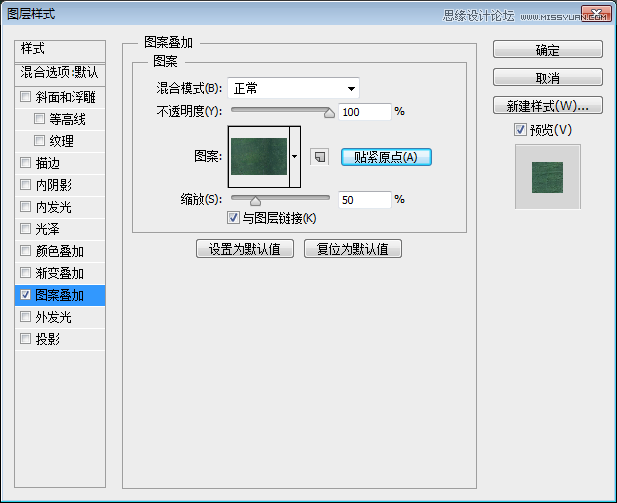The image size is (617, 503).
Task: Open the 混合模式 dropdown
Action: (x=293, y=88)
